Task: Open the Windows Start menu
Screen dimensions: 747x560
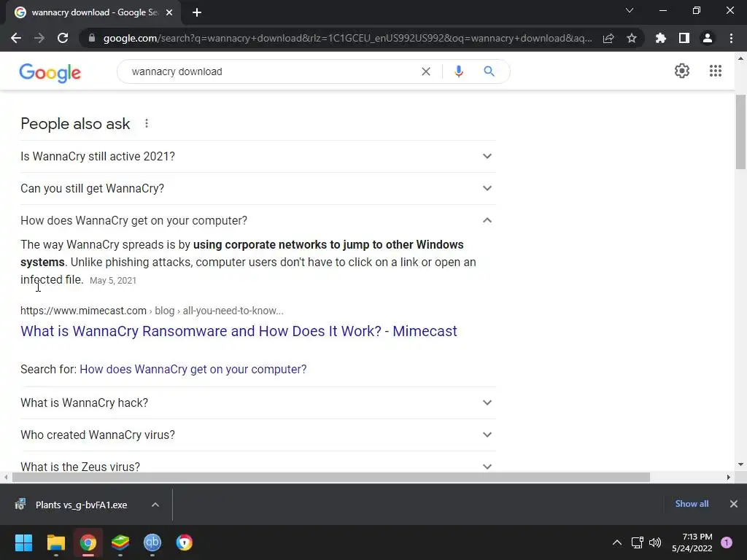Action: [23, 542]
